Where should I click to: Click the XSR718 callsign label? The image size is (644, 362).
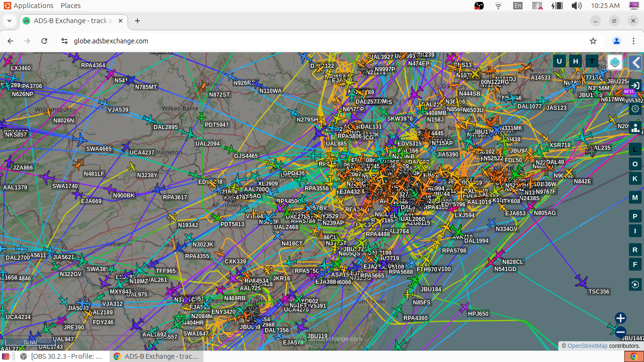pos(560,145)
